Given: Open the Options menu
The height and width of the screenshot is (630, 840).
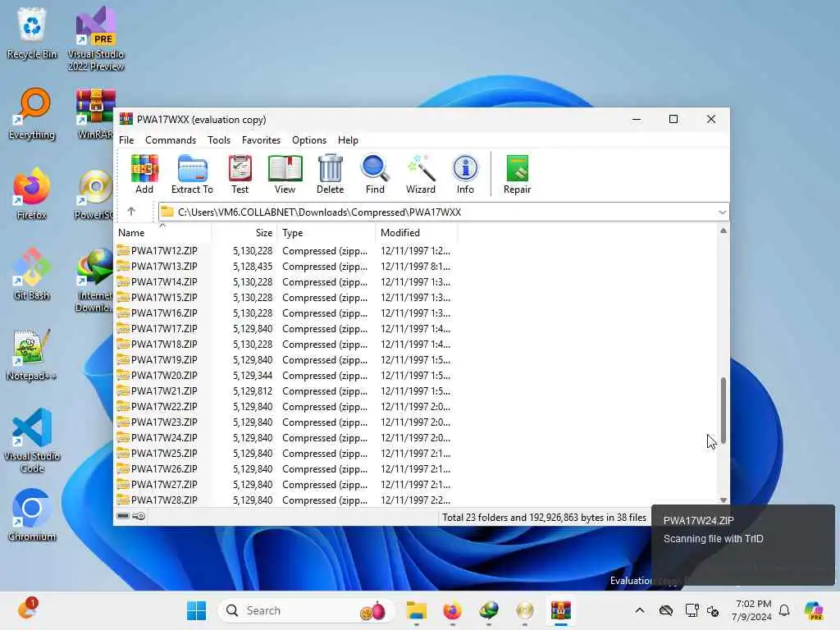Looking at the screenshot, I should pos(309,139).
